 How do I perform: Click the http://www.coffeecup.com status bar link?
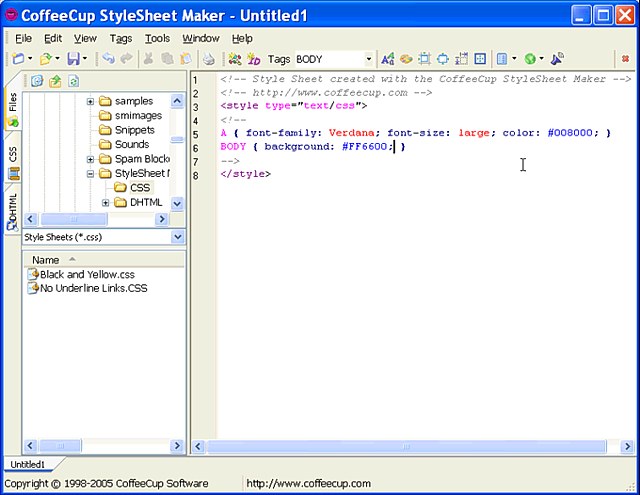(x=309, y=484)
